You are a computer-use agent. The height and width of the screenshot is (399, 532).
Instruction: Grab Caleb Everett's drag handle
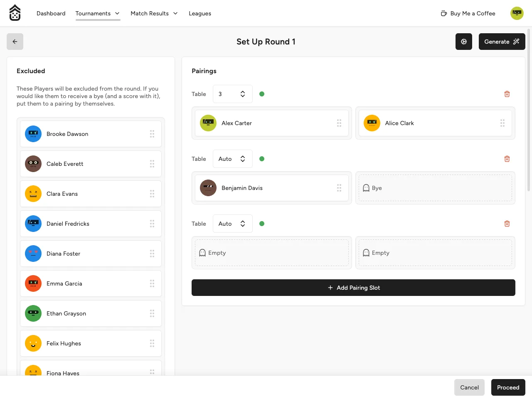[152, 164]
